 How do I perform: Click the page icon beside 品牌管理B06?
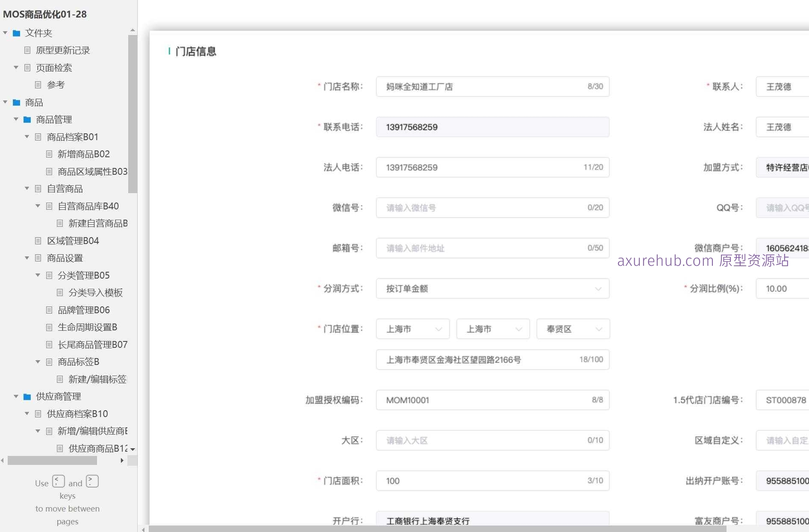[49, 310]
